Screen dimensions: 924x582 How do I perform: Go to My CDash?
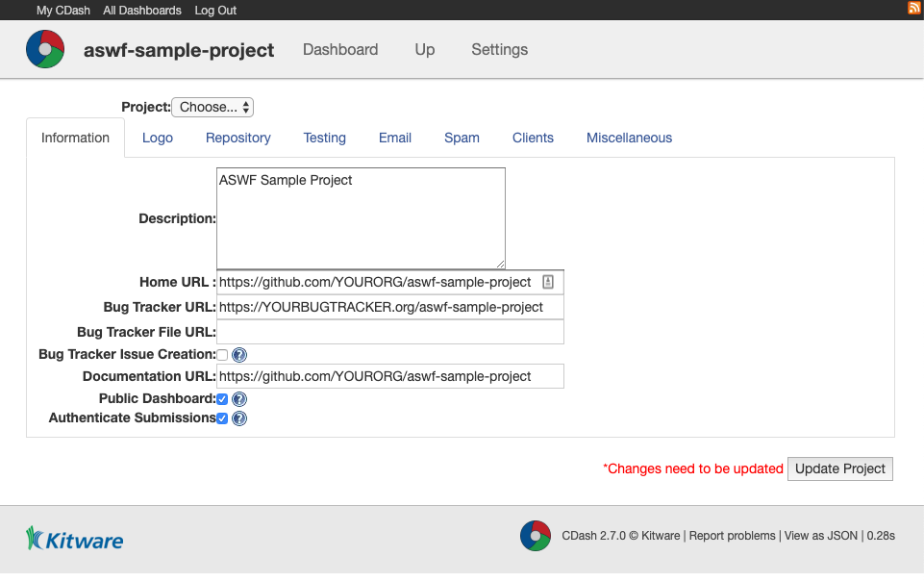tap(63, 11)
